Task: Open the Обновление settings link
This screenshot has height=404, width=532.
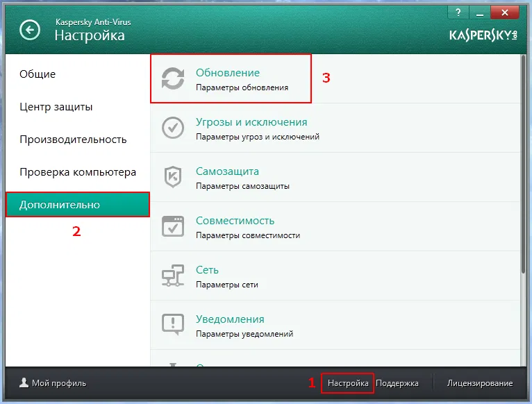Action: [x=228, y=73]
